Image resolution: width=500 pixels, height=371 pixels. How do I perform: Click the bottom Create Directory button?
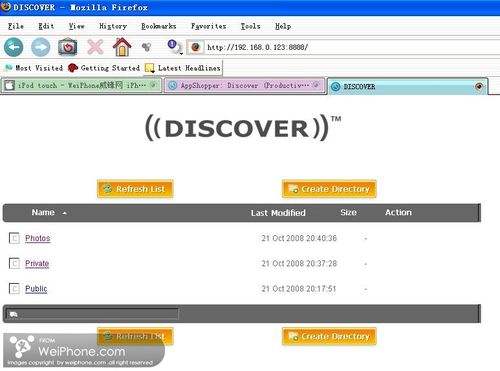[329, 336]
